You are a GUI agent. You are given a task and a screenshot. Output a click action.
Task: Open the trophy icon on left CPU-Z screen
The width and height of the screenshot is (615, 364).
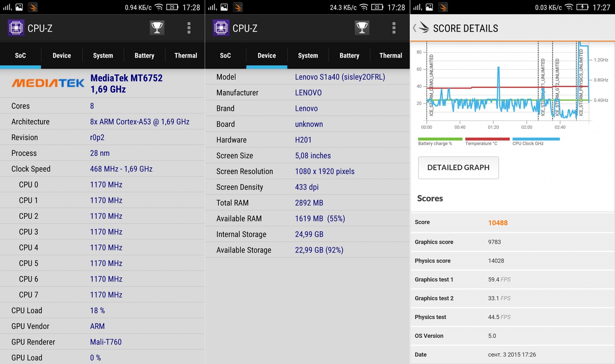157,28
